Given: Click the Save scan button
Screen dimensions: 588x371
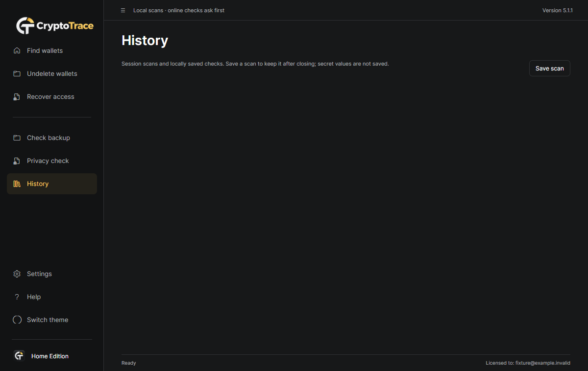Looking at the screenshot, I should click(549, 68).
